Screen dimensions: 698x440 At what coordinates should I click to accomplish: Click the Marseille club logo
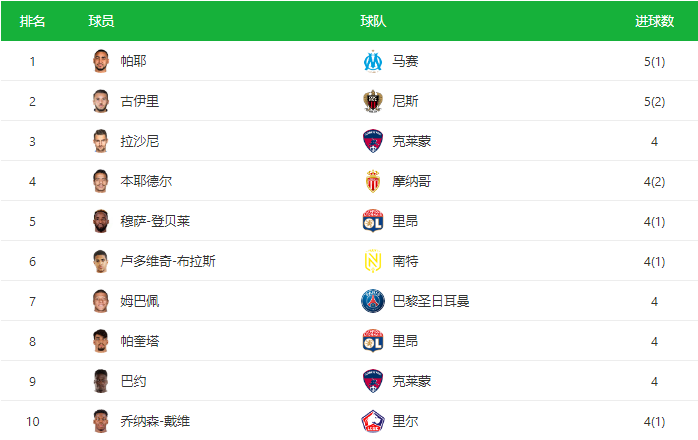pyautogui.click(x=373, y=61)
